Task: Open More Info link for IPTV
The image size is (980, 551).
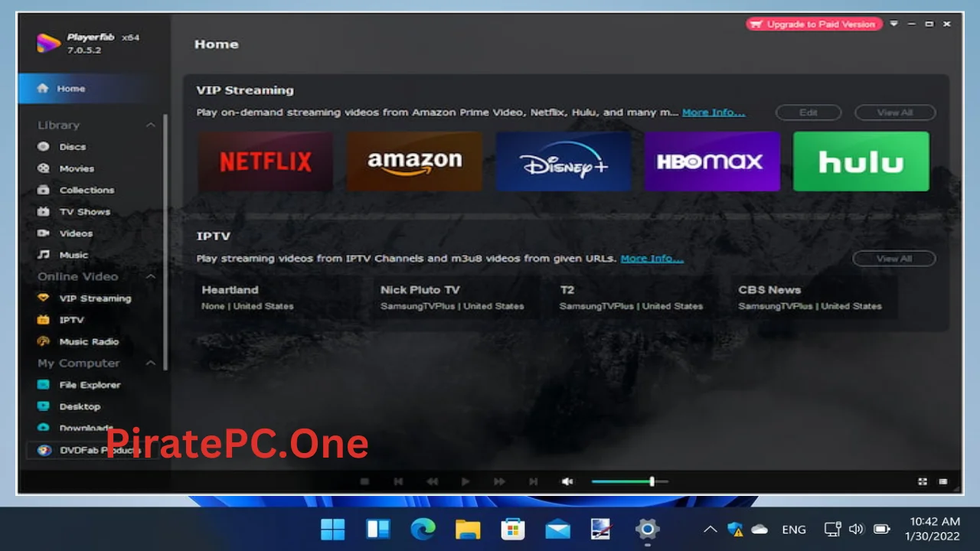Action: coord(652,259)
